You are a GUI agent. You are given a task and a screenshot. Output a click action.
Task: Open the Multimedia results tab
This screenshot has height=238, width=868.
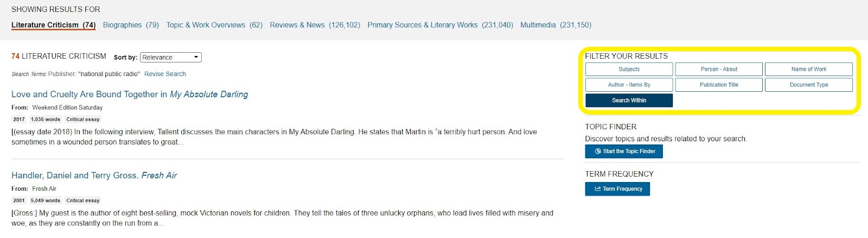[556, 25]
